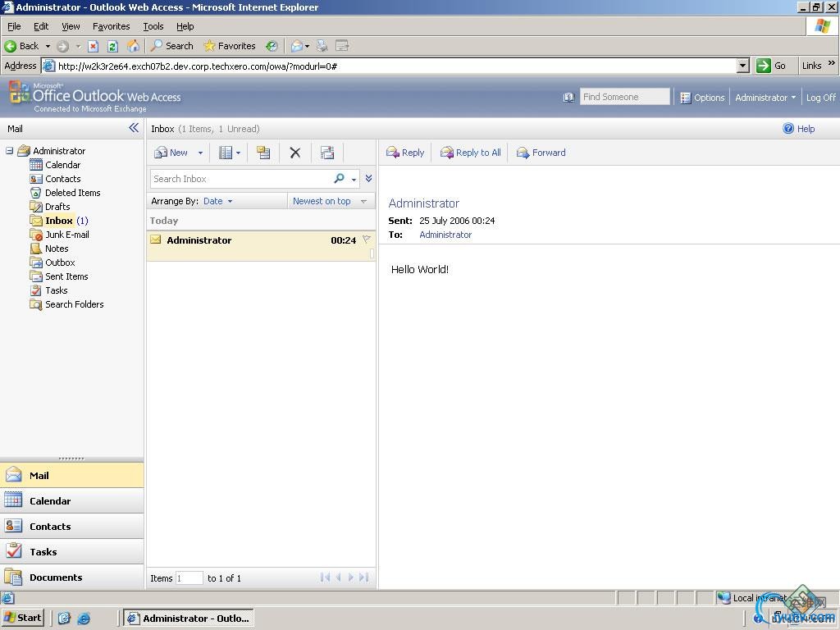The image size is (840, 630).
Task: Open the Favorites menu
Action: click(111, 26)
